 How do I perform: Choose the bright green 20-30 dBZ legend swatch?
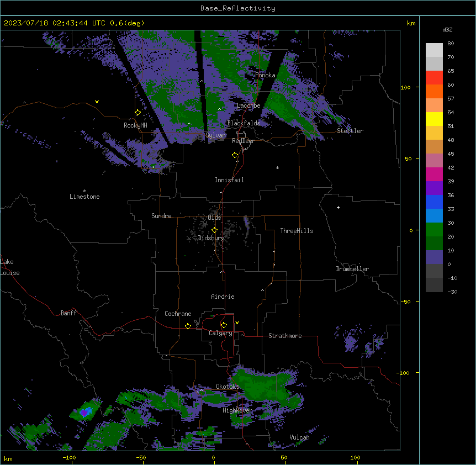[434, 230]
